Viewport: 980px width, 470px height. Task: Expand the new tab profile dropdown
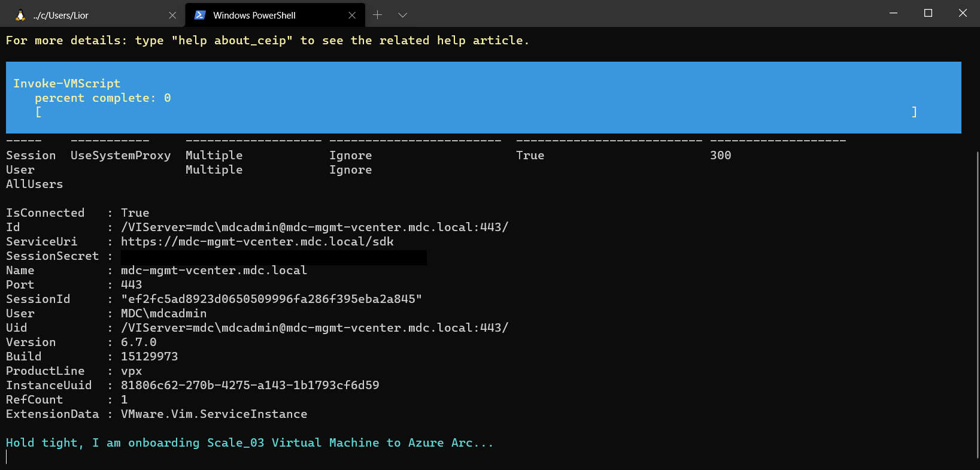pyautogui.click(x=402, y=15)
